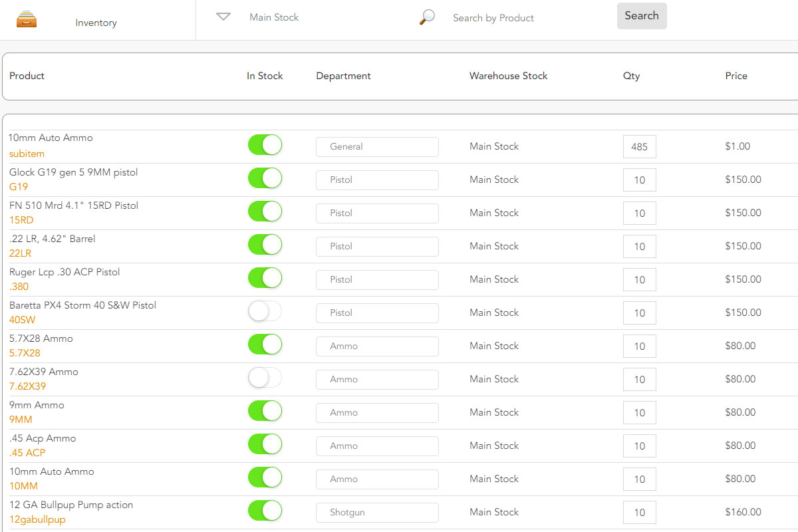
Task: Disable In Stock for 9mm Ammo
Action: 265,411
